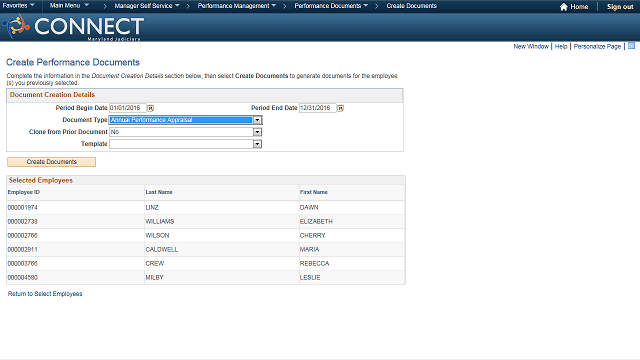Click last name WILSON
The width and height of the screenshot is (640, 360).
(x=157, y=236)
